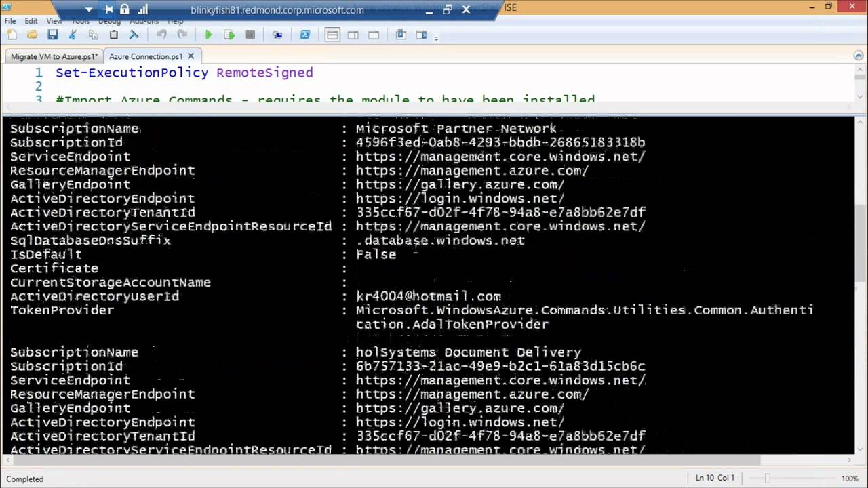Undo the last edit via the toolbar
Image resolution: width=868 pixels, height=488 pixels.
[161, 35]
